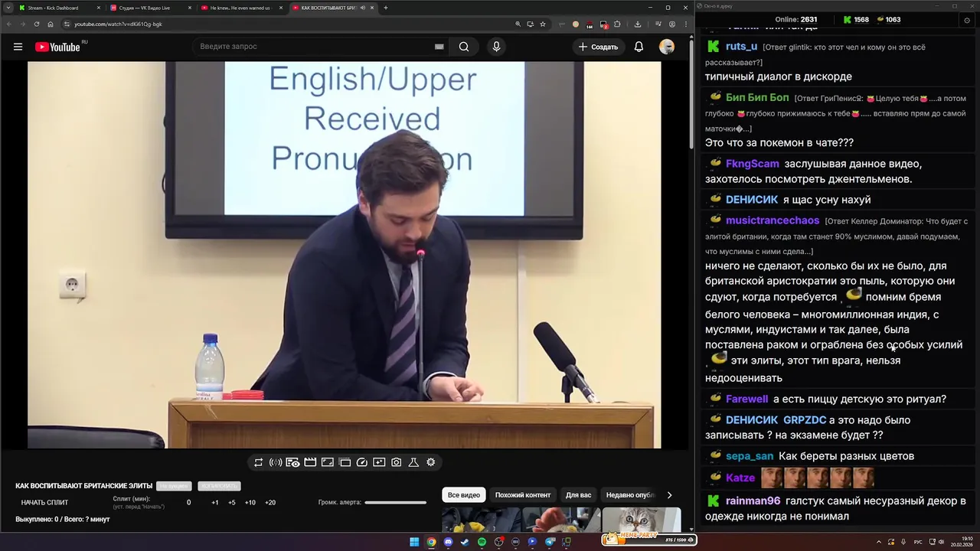This screenshot has width=980, height=551.
Task: Click username 'rainman96' in chat
Action: pyautogui.click(x=753, y=501)
